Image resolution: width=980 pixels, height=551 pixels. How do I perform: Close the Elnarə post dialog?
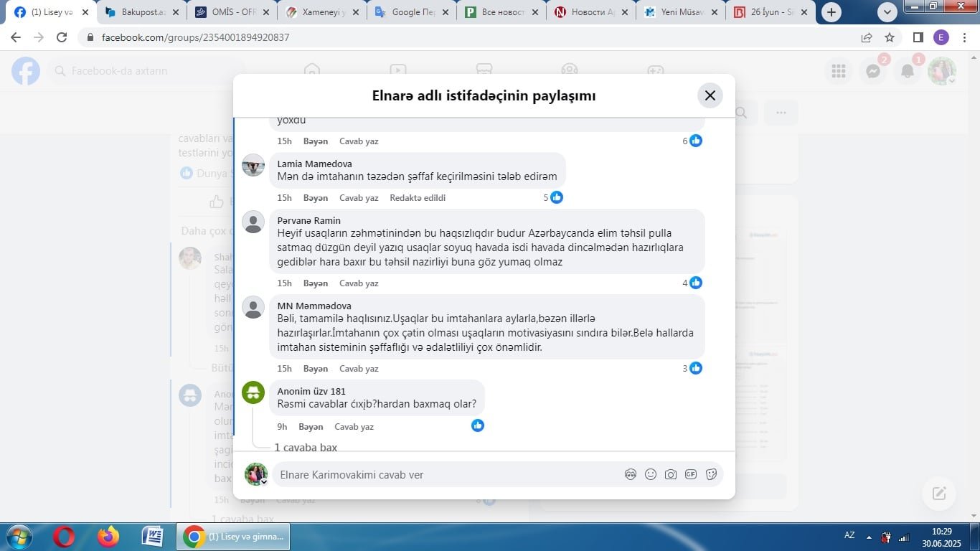(710, 95)
